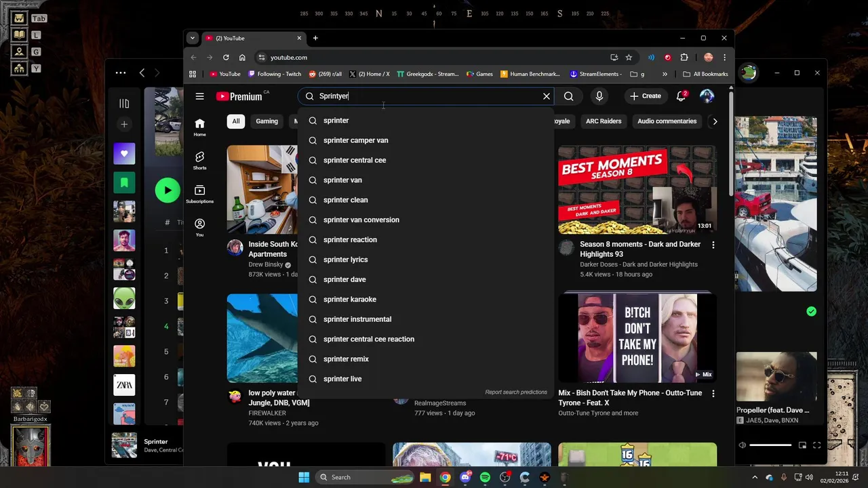This screenshot has width=868, height=488.
Task: Open more options for Bish Don't Take My Phone mix
Action: coord(713,393)
